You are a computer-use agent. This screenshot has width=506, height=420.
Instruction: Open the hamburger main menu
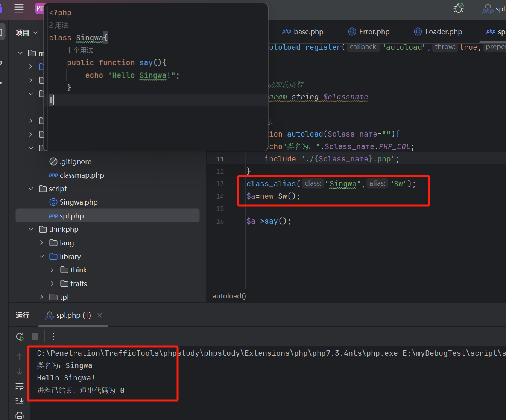coord(19,8)
